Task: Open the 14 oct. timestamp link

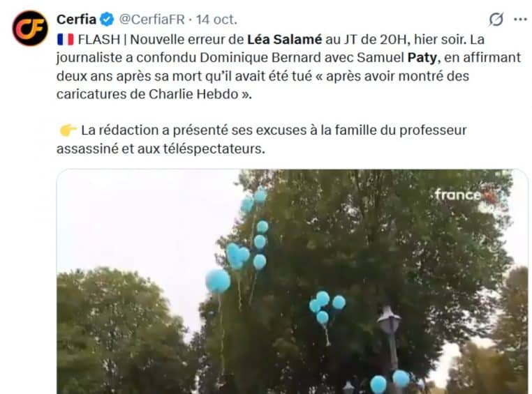Action: tap(216, 20)
